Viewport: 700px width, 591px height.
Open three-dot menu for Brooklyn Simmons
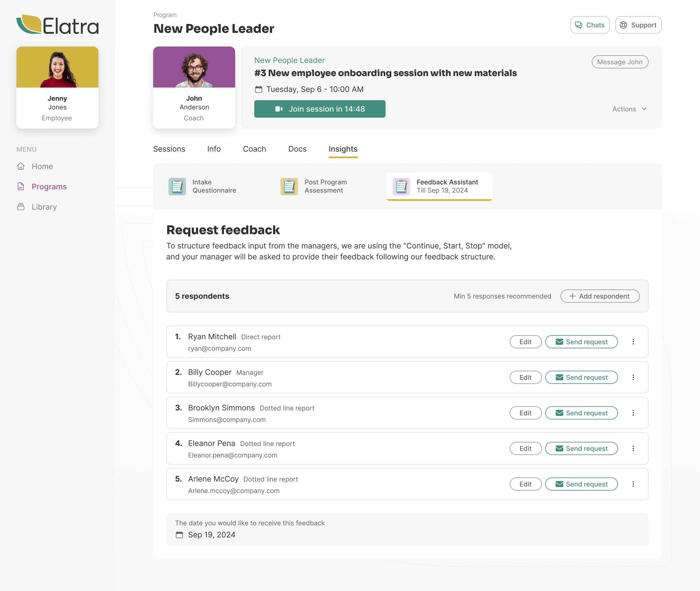point(633,413)
